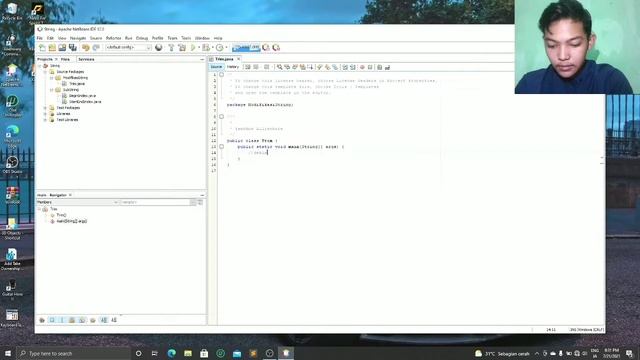The width and height of the screenshot is (640, 360).
Task: Switch to the Files tab
Action: [65, 59]
